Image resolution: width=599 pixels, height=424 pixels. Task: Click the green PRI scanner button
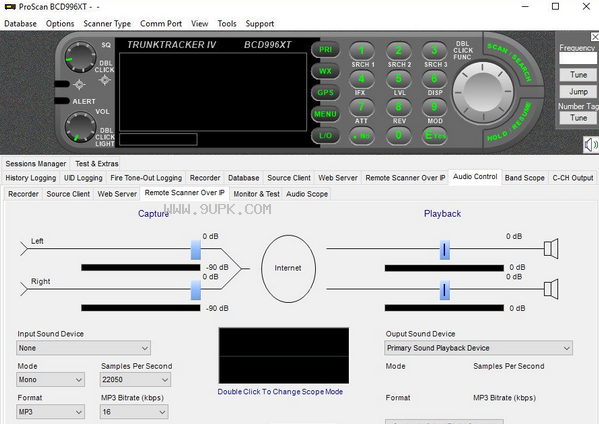325,50
